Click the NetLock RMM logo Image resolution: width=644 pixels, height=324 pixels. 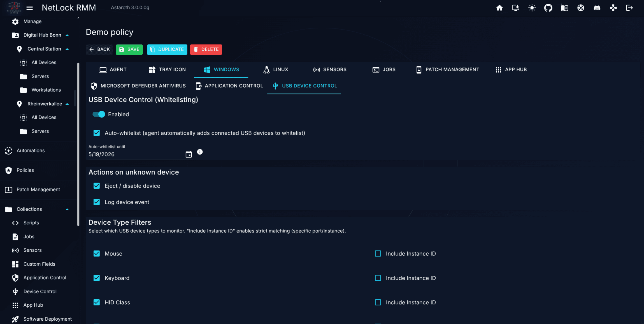(x=14, y=7)
